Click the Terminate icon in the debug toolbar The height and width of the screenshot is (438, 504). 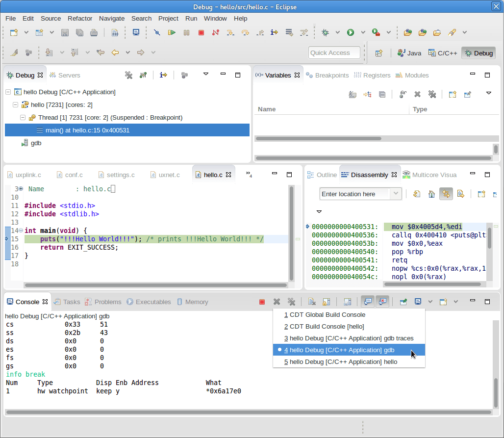200,32
